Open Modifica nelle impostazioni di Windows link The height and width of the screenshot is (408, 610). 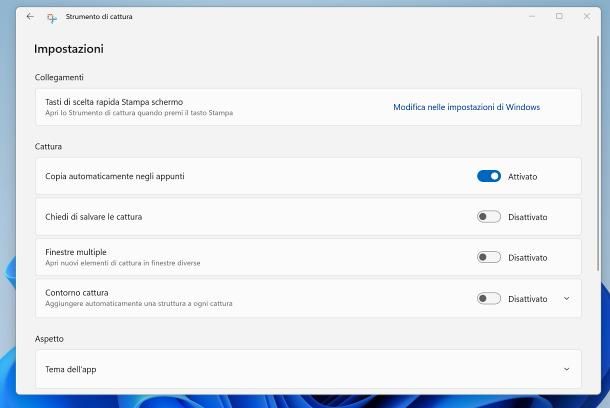pos(466,107)
